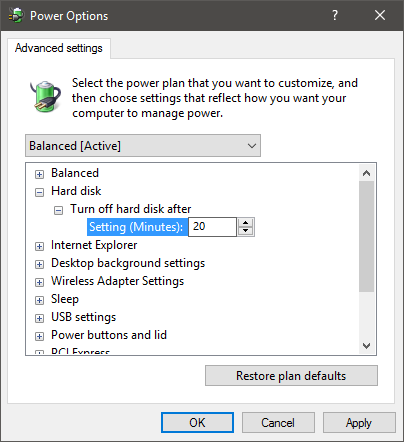Click the Apply button
404x442 pixels.
pyautogui.click(x=359, y=423)
